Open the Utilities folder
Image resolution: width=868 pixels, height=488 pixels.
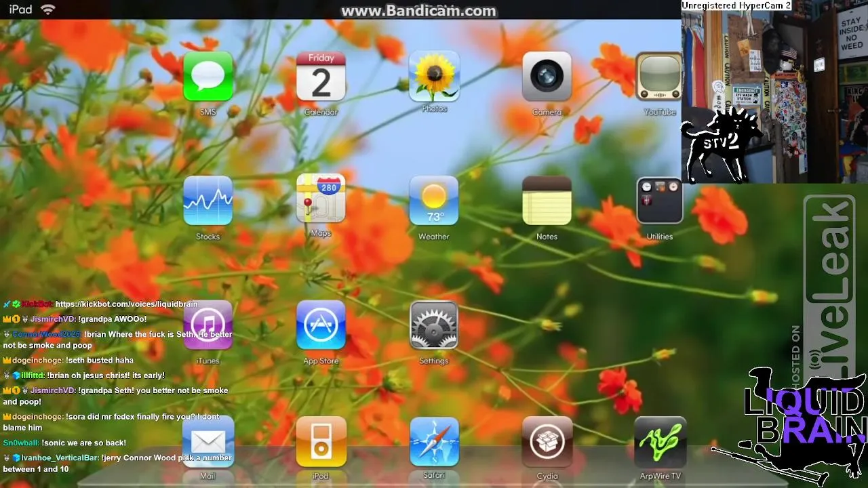(x=660, y=201)
